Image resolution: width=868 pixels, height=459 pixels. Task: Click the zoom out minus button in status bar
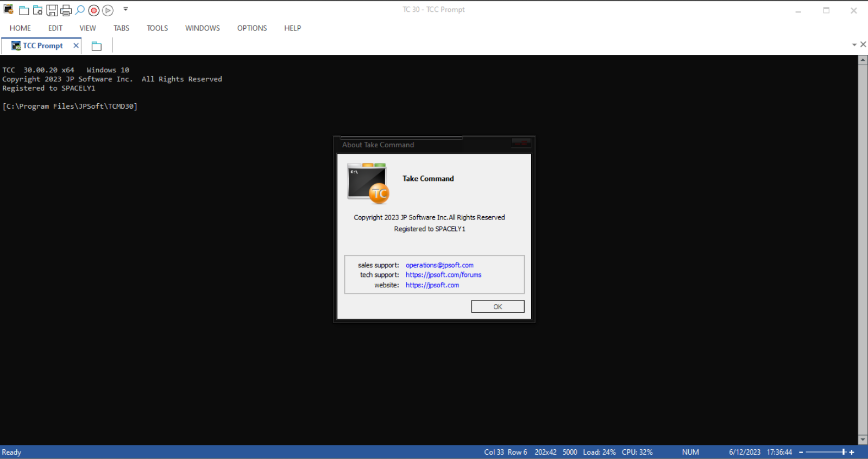pyautogui.click(x=801, y=452)
